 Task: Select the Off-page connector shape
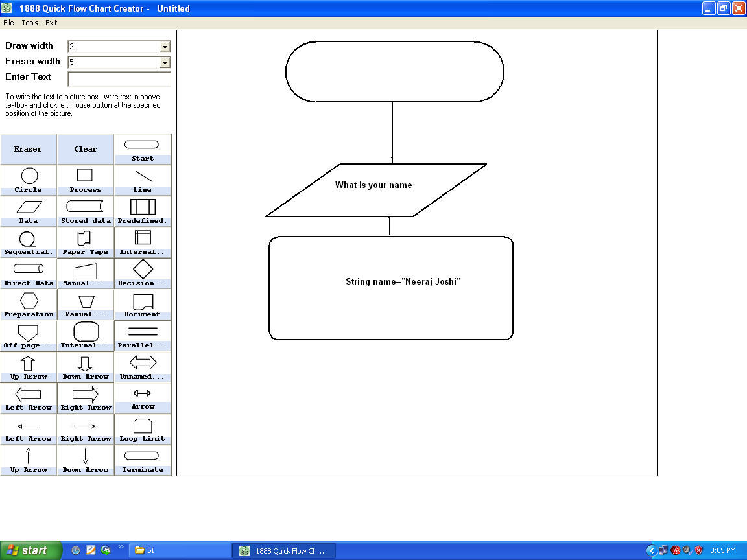[29, 336]
